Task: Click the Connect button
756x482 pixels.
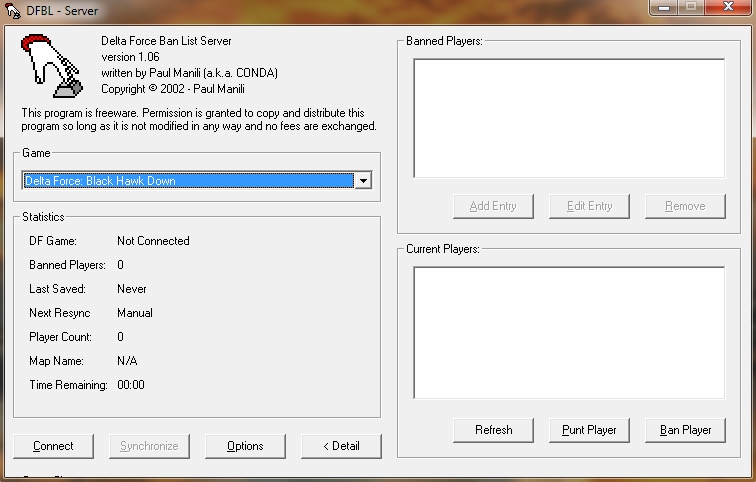Action: click(x=54, y=446)
